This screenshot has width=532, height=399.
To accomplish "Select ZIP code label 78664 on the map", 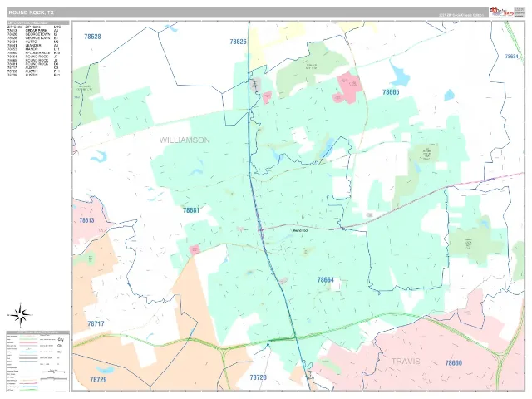I will click(x=325, y=280).
